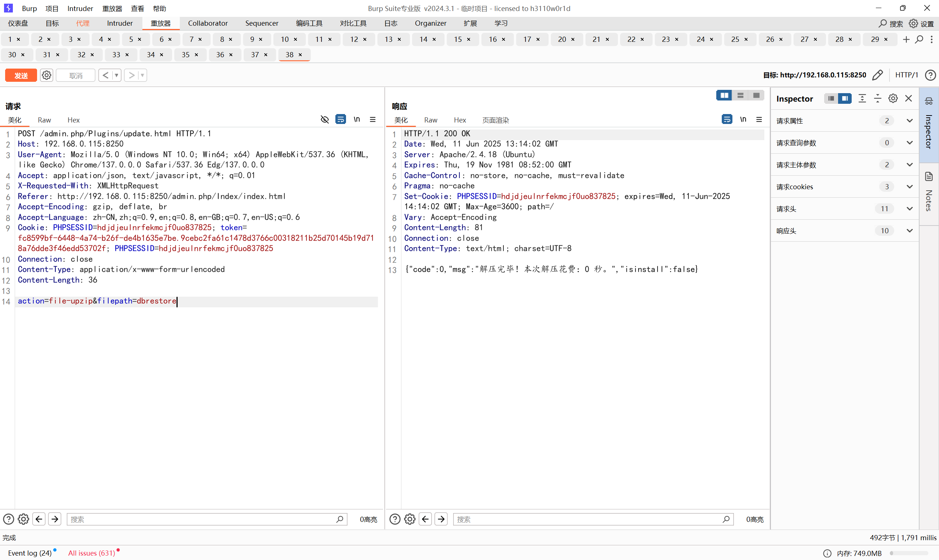The image size is (939, 560).
Task: Open request pane hamburger menu
Action: (x=373, y=119)
